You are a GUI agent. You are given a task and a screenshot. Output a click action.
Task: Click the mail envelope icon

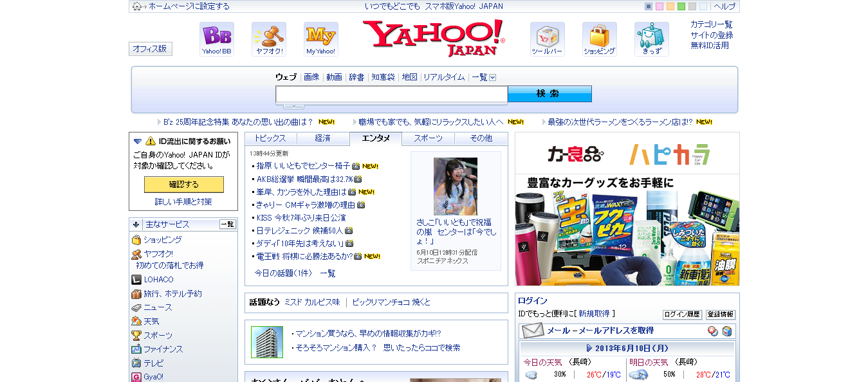[x=533, y=331]
